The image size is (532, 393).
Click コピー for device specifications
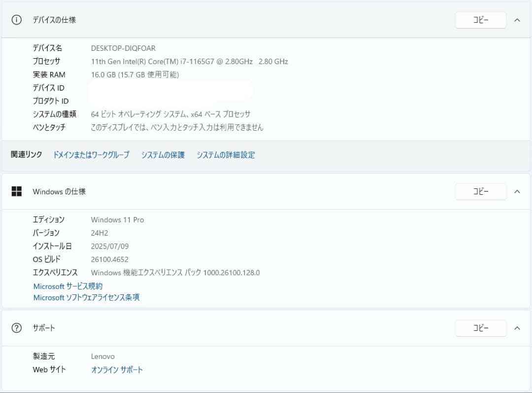pos(480,20)
